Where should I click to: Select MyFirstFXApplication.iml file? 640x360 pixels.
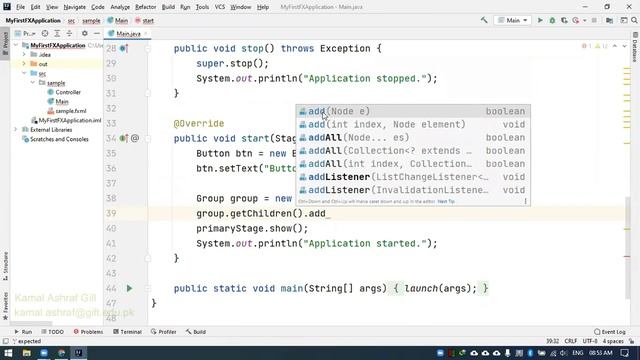(x=67, y=120)
